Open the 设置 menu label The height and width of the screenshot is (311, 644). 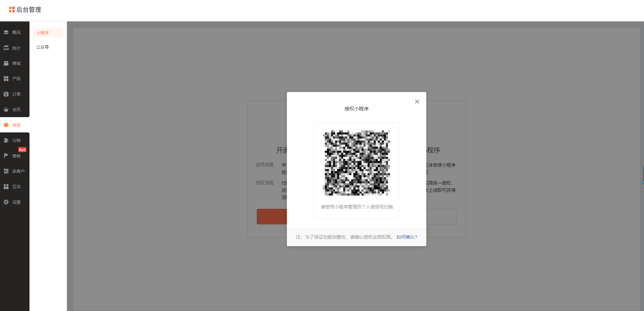click(x=16, y=202)
